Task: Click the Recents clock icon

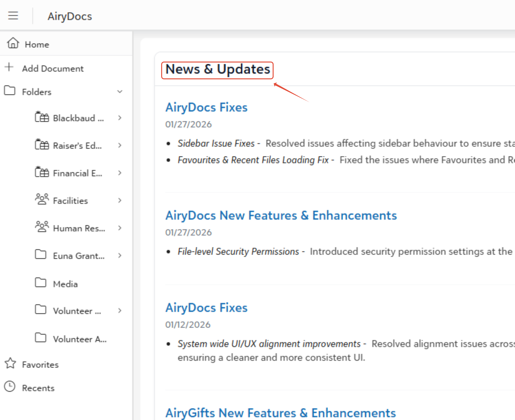Action: pyautogui.click(x=10, y=386)
